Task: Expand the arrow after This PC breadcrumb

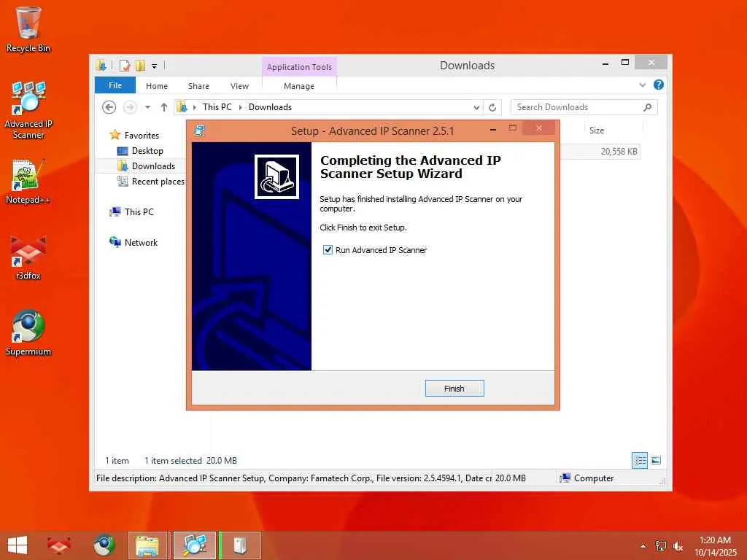Action: (x=241, y=108)
